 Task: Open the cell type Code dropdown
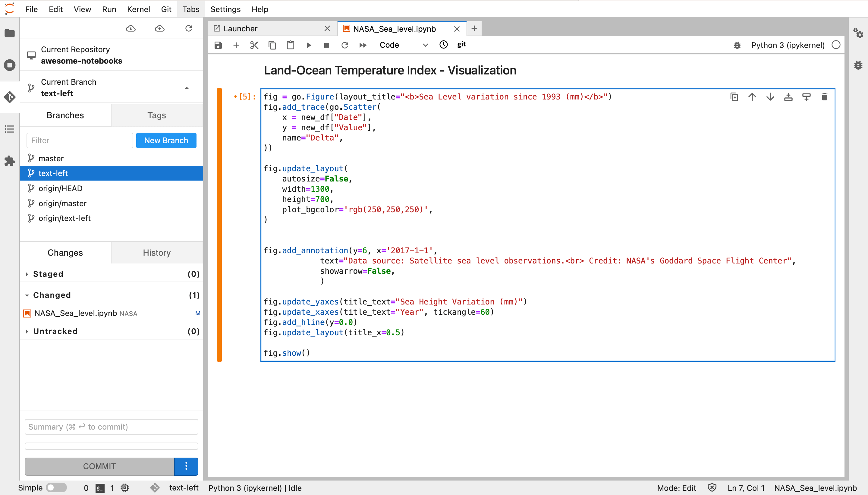pyautogui.click(x=403, y=45)
